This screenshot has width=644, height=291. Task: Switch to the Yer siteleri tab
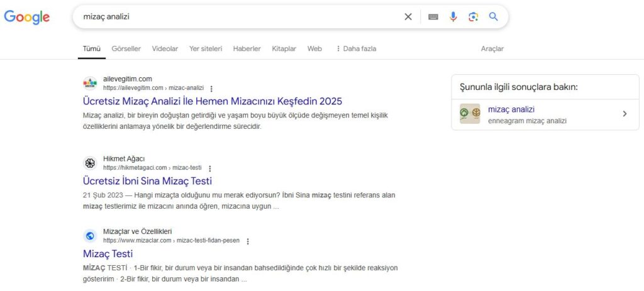click(x=206, y=48)
